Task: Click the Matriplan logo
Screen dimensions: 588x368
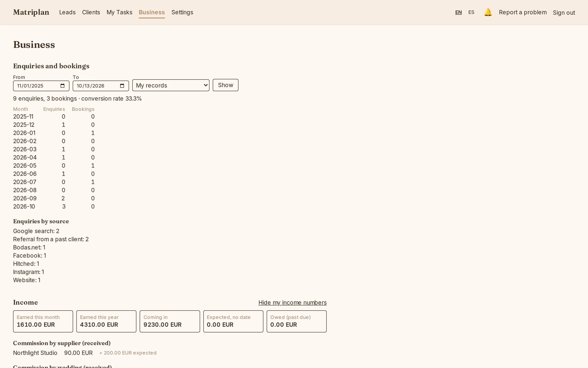Action: pyautogui.click(x=31, y=12)
